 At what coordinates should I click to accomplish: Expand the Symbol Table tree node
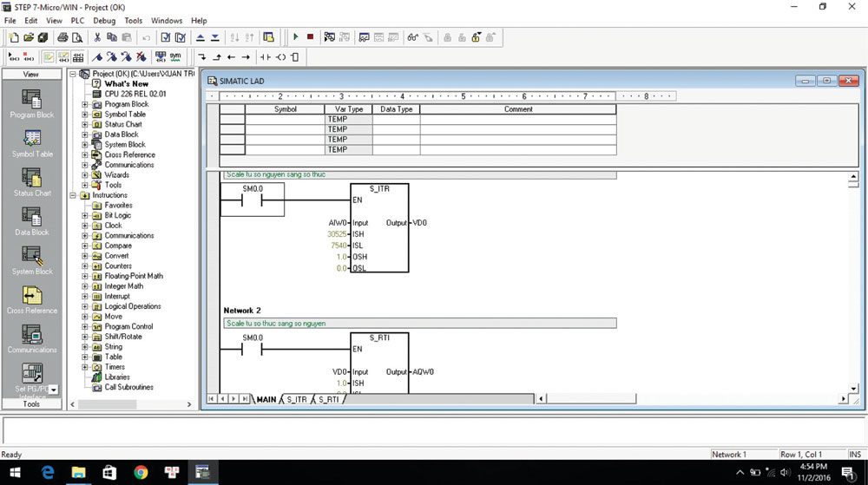point(85,114)
